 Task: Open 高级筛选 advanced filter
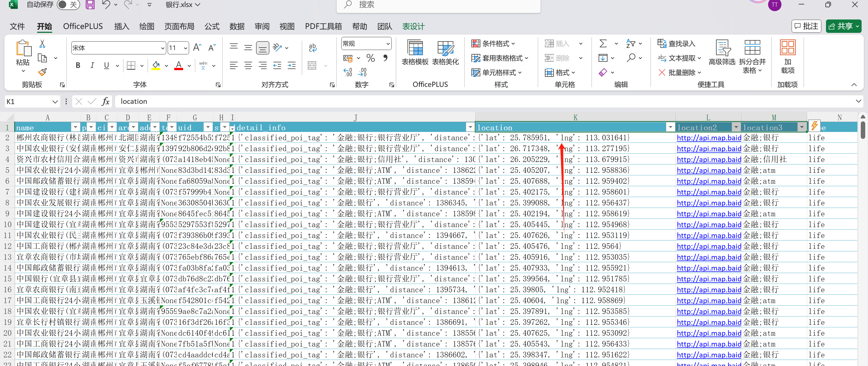point(722,53)
